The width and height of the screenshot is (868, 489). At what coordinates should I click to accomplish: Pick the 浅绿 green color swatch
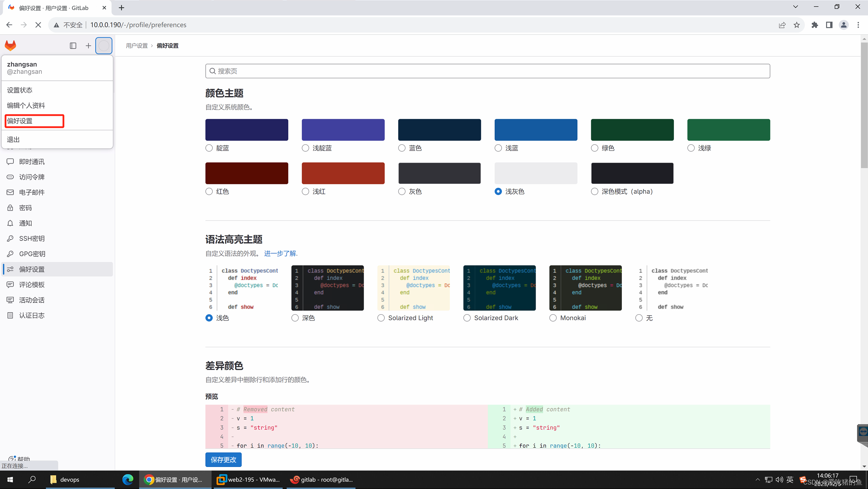pos(728,130)
